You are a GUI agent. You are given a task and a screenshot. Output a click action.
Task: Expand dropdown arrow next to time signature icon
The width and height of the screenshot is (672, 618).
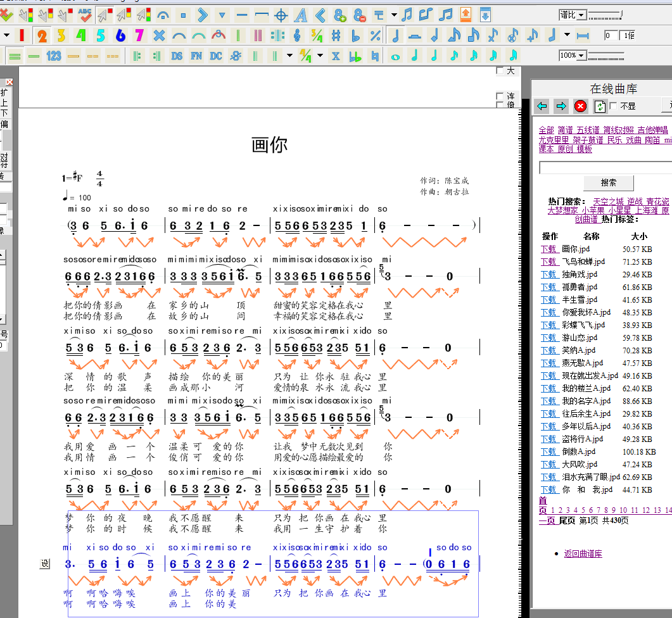point(320,56)
